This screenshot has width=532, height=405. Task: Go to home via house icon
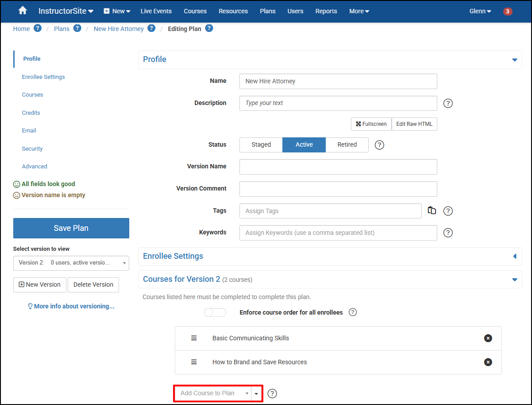22,11
